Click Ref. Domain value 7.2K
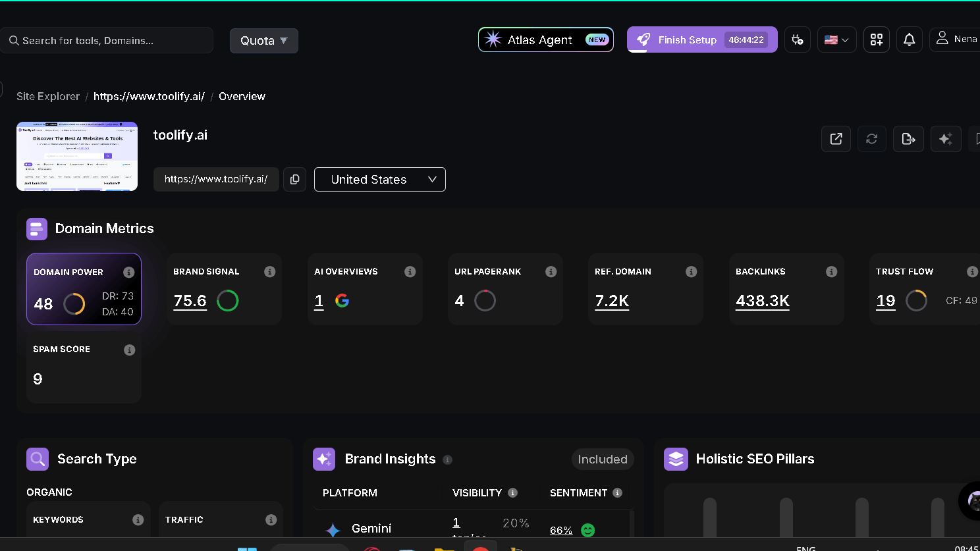This screenshot has height=551, width=980. click(612, 301)
